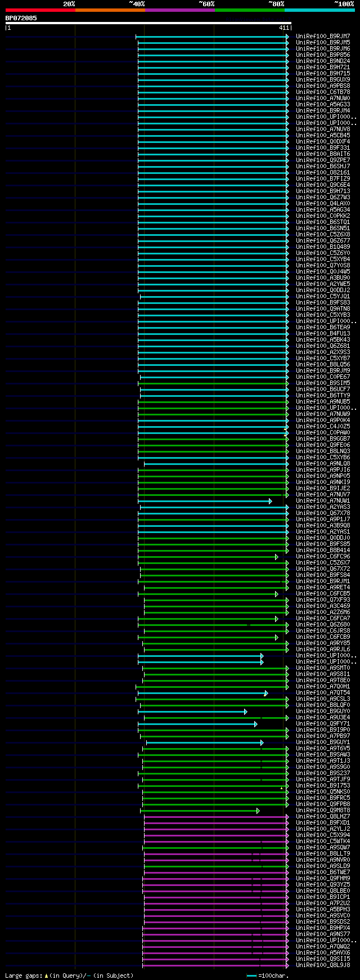Viewport: 360px width, 980px height.
Task: Click the green bar for Q9M8T8
Action: [200, 811]
